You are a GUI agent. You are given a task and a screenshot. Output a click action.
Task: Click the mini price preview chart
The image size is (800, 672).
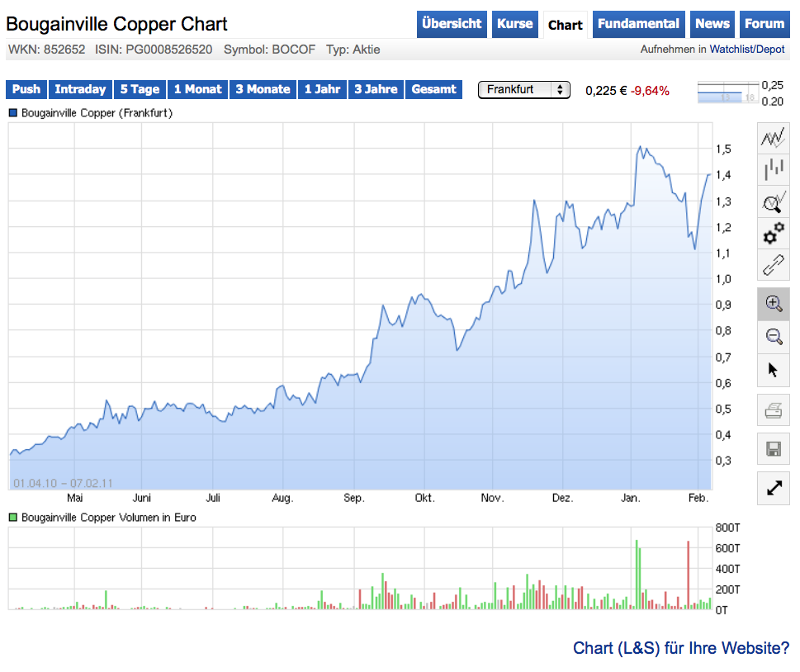728,90
